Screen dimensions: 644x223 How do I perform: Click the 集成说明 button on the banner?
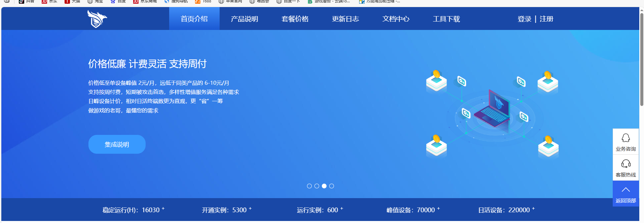[x=117, y=144]
